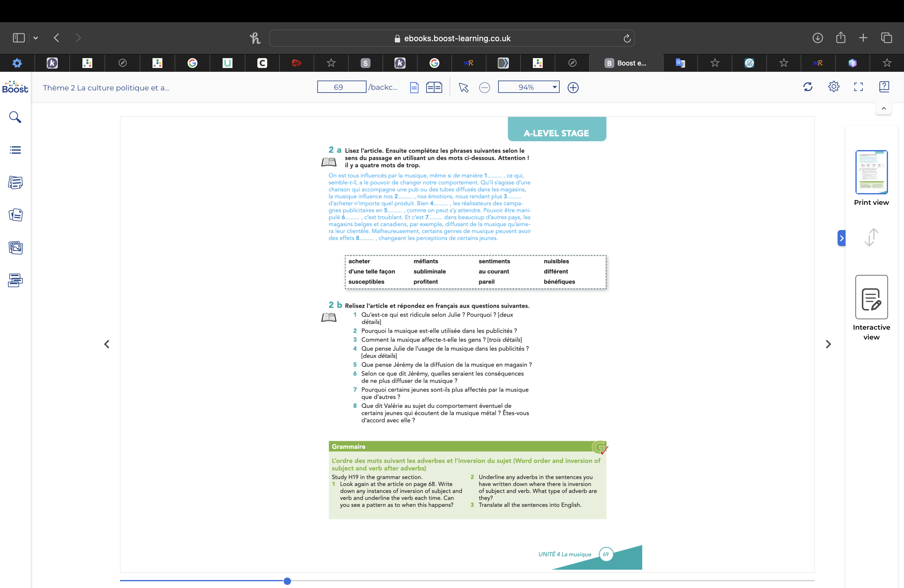Viewport: 904px width, 588px height.
Task: Switch to the black C tab
Action: (262, 63)
